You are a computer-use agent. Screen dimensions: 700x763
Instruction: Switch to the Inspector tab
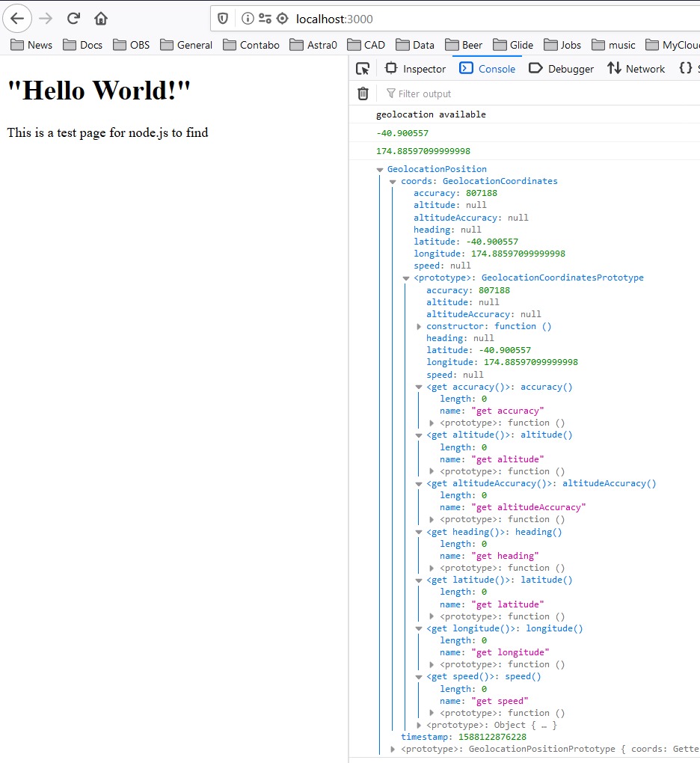[x=415, y=69]
